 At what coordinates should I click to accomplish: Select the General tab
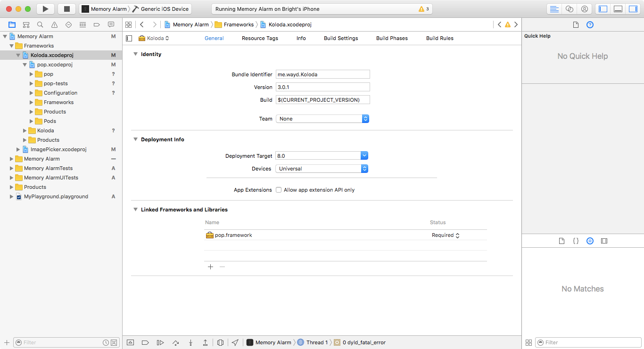(x=214, y=38)
